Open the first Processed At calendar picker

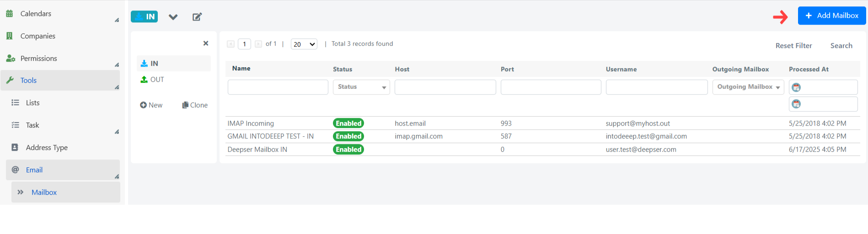[x=796, y=87]
